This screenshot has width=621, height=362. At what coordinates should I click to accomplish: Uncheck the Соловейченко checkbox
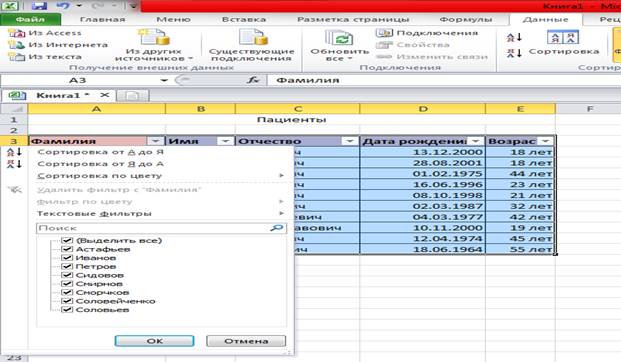click(67, 301)
